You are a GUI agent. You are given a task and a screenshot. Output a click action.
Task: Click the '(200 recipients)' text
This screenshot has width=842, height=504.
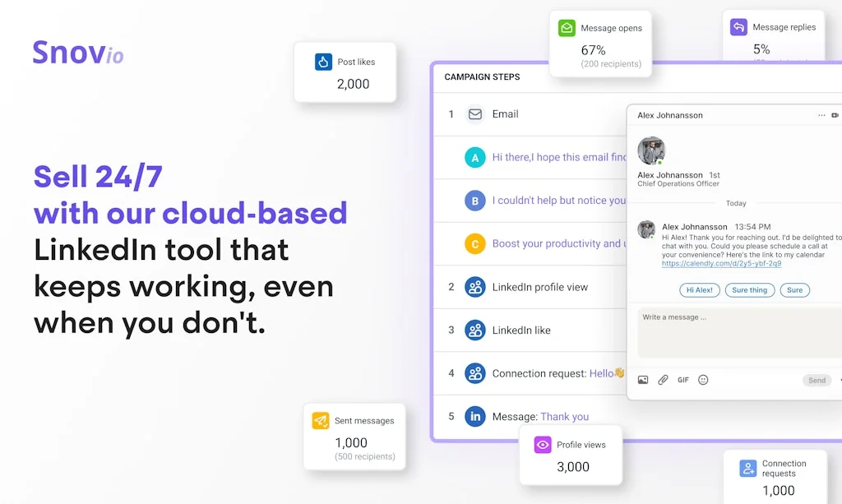click(611, 64)
